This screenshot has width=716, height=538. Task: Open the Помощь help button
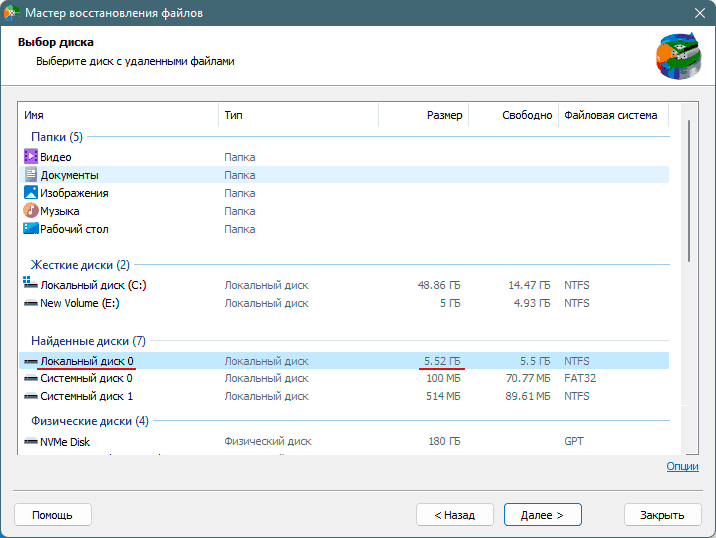pos(53,515)
